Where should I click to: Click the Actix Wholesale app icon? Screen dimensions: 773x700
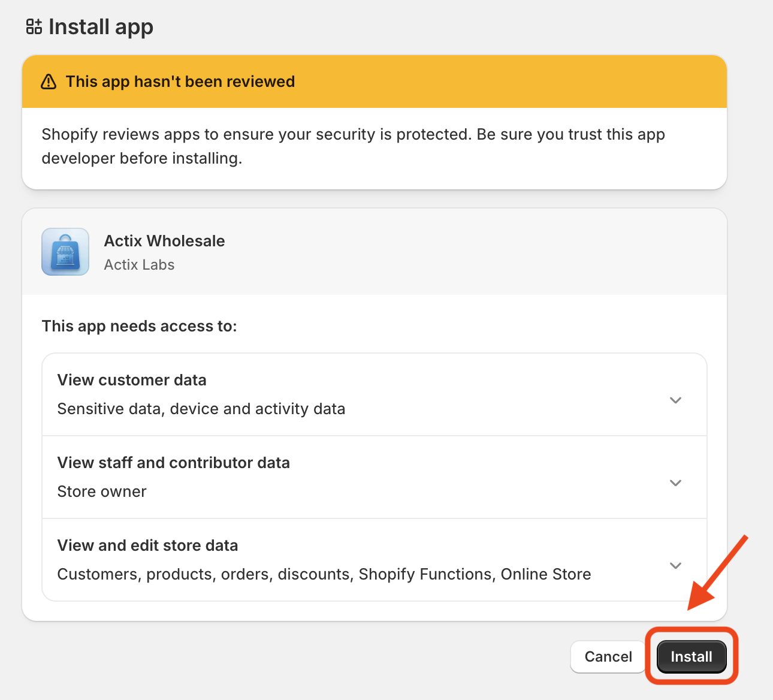65,252
